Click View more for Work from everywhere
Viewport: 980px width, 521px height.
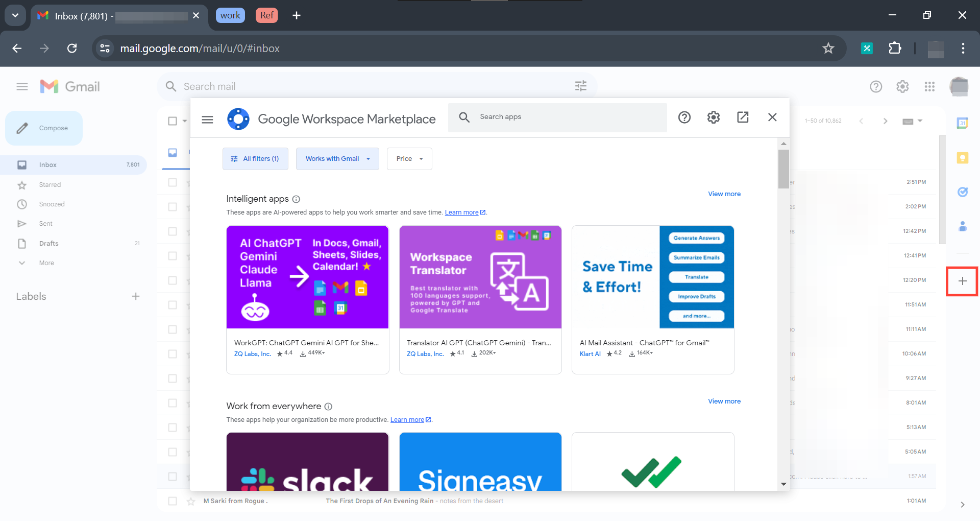(724, 401)
